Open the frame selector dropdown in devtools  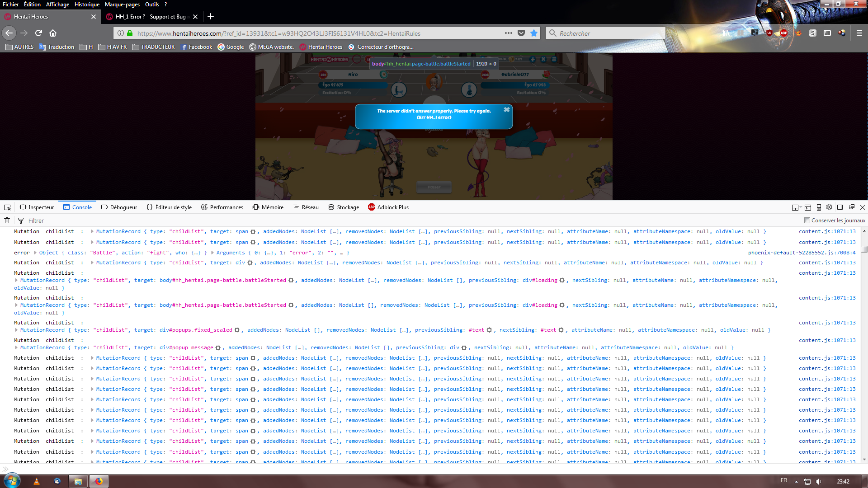tap(796, 207)
